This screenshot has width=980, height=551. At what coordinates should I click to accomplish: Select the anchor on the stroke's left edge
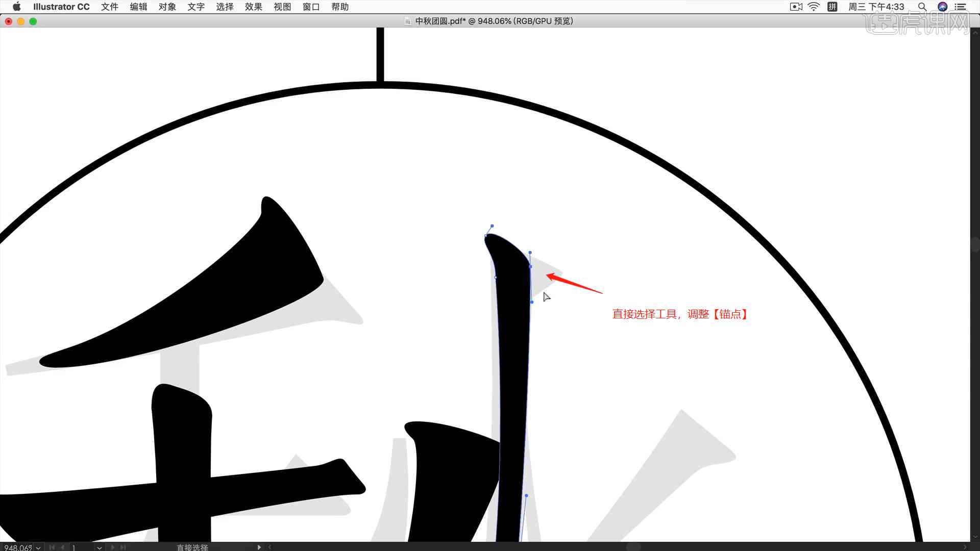pyautogui.click(x=496, y=278)
